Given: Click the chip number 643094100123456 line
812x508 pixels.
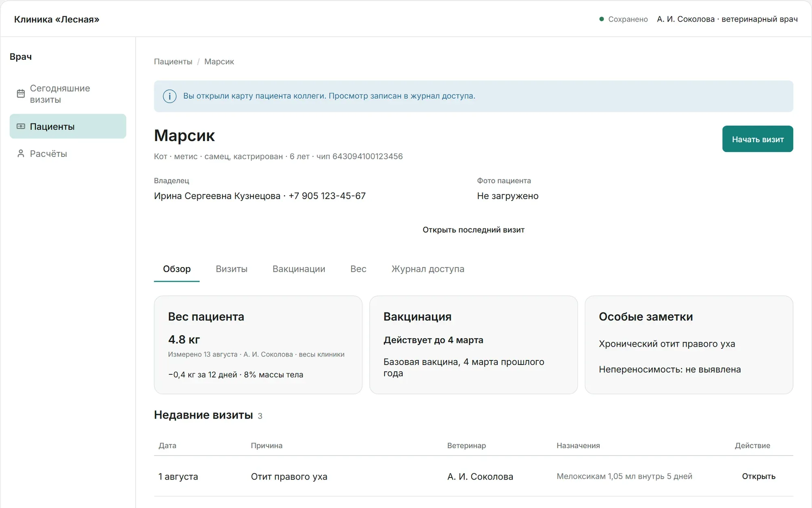Looking at the screenshot, I should tap(278, 156).
